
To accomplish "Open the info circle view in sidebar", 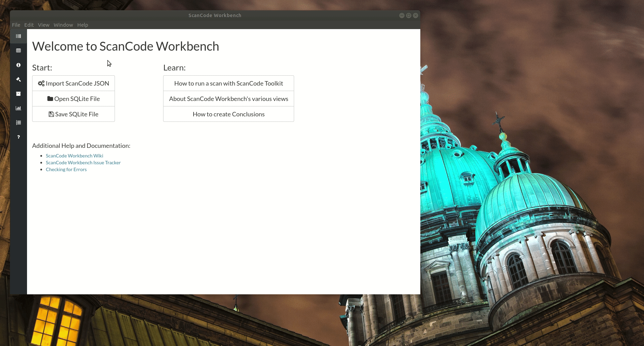I will pos(18,65).
